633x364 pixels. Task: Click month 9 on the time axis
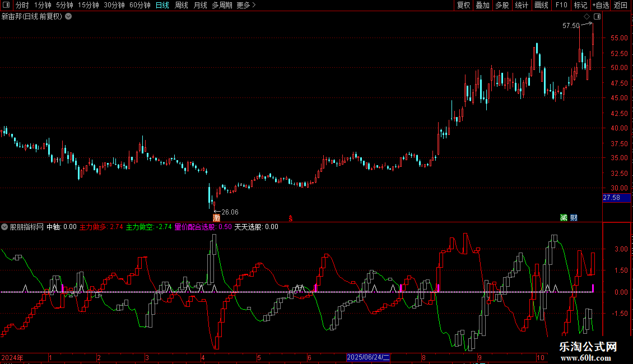[x=480, y=357]
